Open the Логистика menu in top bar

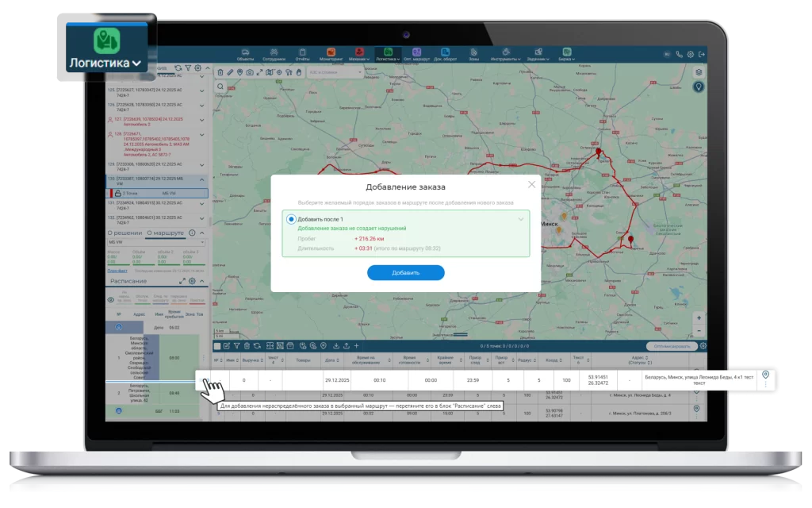pos(388,55)
